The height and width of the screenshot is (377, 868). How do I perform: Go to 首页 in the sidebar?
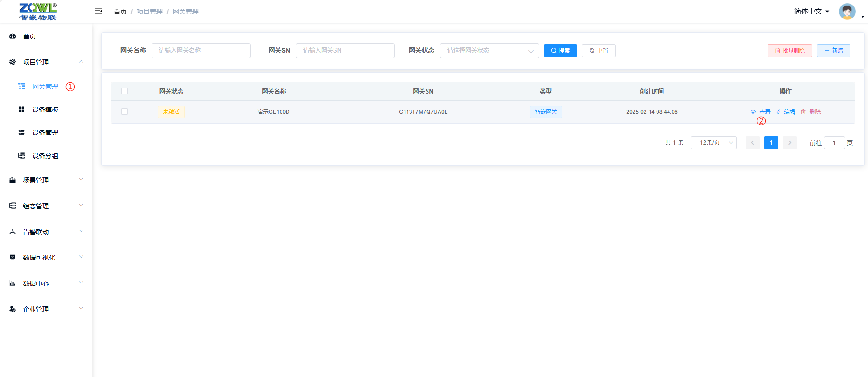pyautogui.click(x=29, y=36)
